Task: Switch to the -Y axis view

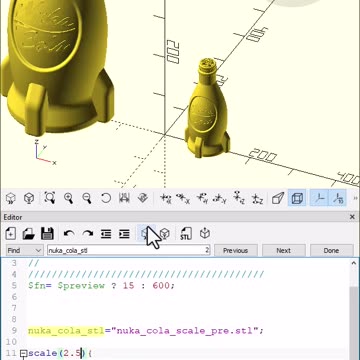Action: click(x=220, y=198)
